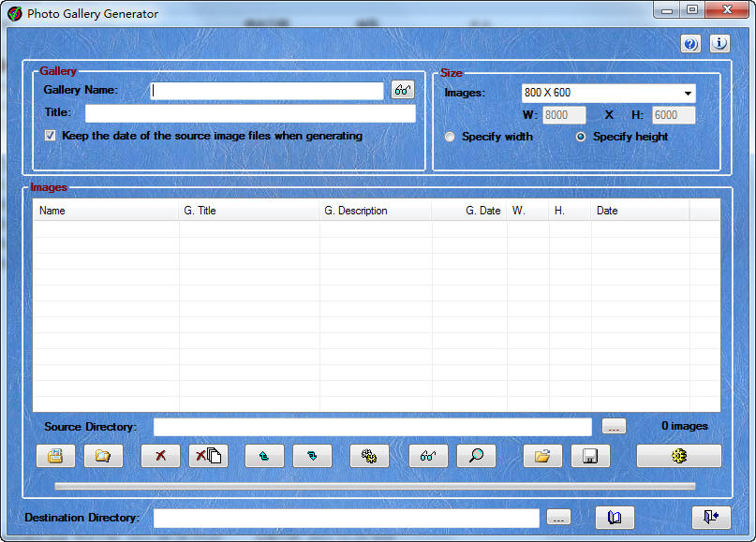Click the add image files icon button
Viewport: 756px width, 542px height.
[x=55, y=456]
